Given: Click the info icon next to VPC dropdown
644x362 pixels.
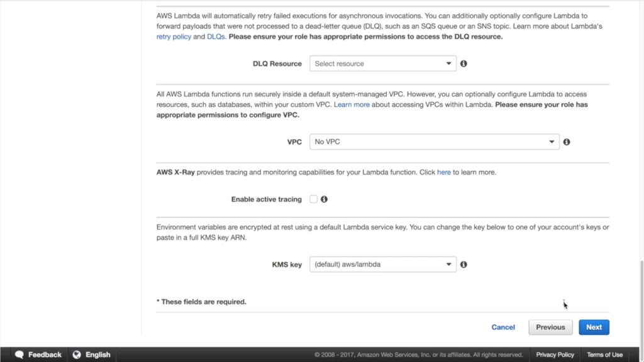Looking at the screenshot, I should click(567, 142).
